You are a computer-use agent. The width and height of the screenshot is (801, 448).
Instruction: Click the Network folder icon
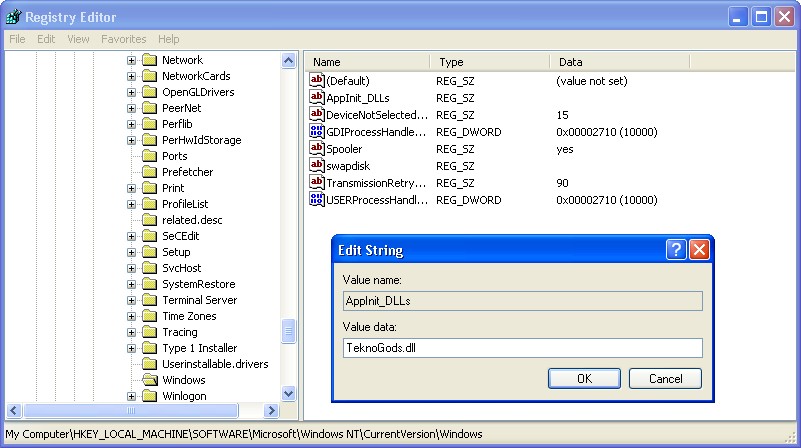(x=149, y=60)
